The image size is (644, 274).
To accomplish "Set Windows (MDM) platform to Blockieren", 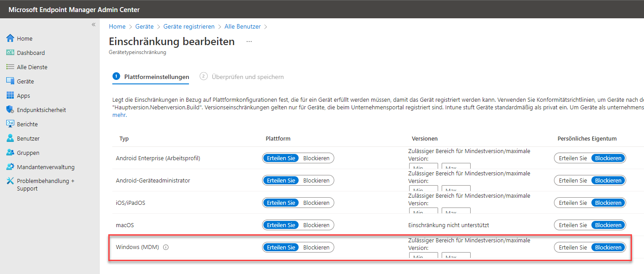I will (x=316, y=247).
